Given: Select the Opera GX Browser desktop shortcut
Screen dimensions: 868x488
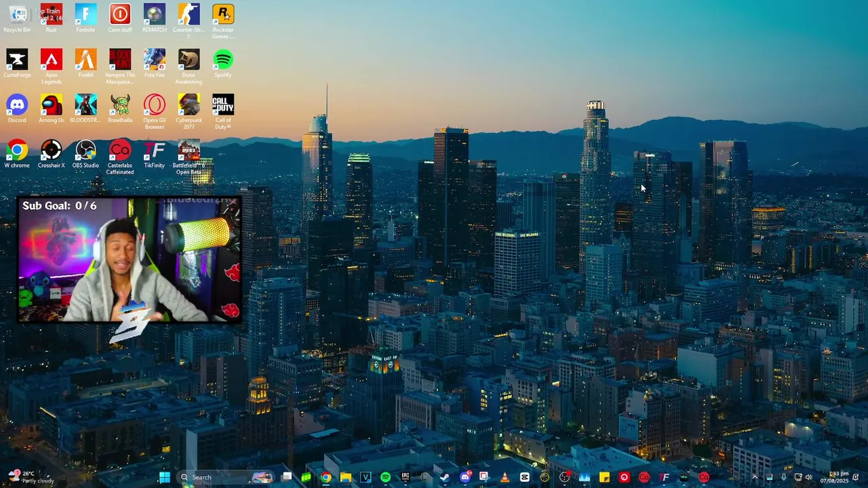Looking at the screenshot, I should click(x=155, y=112).
